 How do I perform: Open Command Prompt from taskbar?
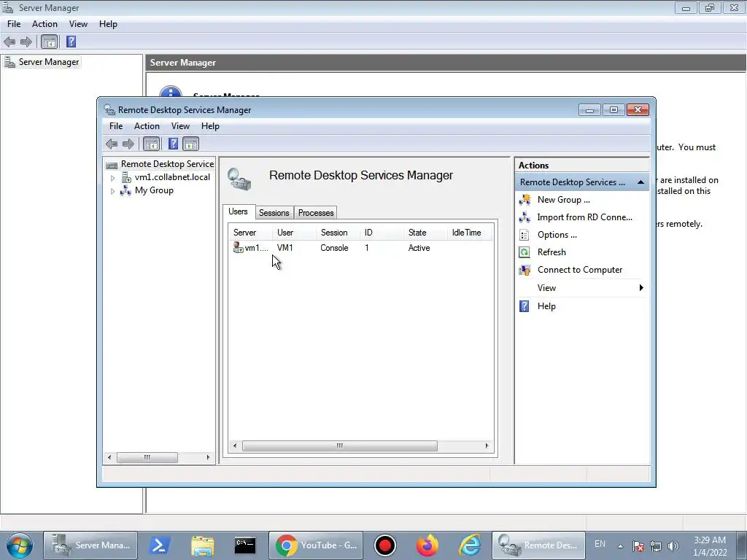tap(245, 545)
